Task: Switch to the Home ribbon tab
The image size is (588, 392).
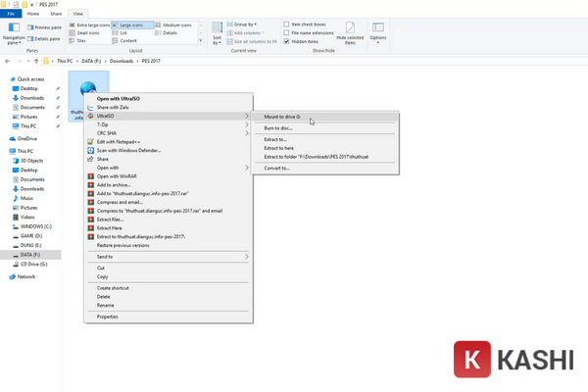Action: [x=33, y=14]
